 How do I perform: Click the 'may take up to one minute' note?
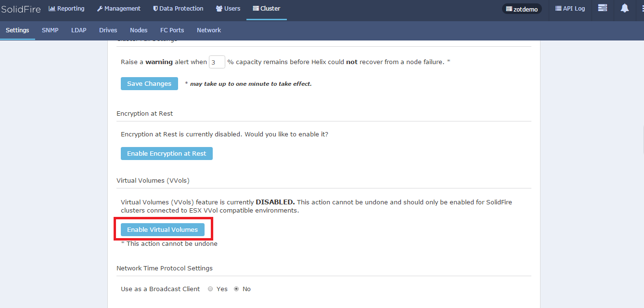[x=248, y=84]
